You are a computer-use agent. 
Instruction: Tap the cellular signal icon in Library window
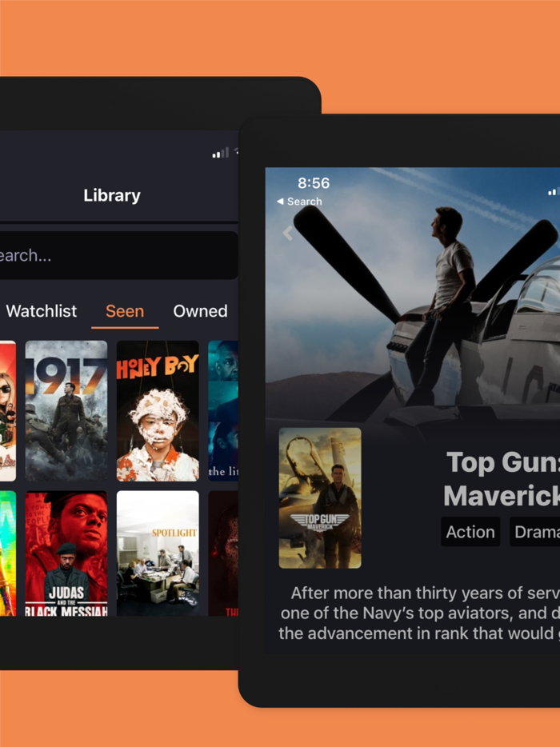pyautogui.click(x=221, y=153)
